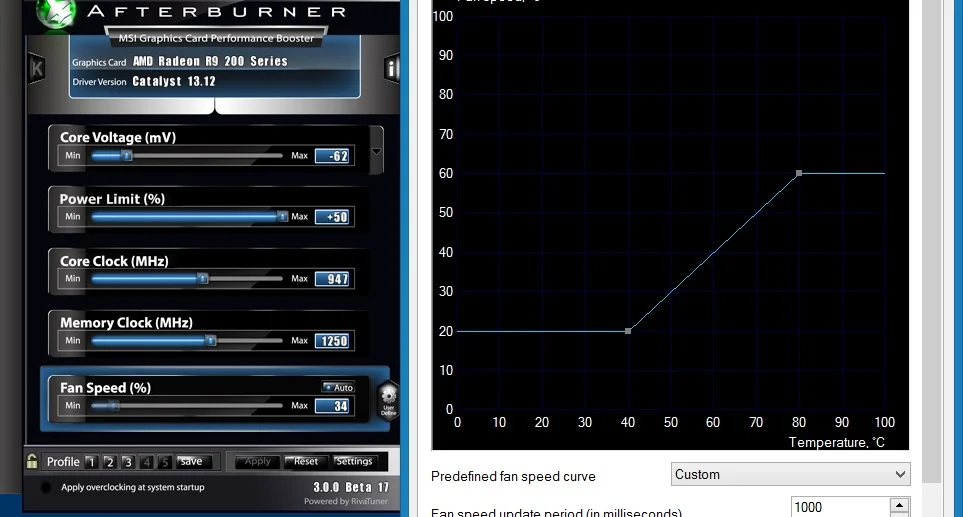Screen dimensions: 963x517
Task: Click Fan Speed slider handle
Action: click(x=114, y=405)
